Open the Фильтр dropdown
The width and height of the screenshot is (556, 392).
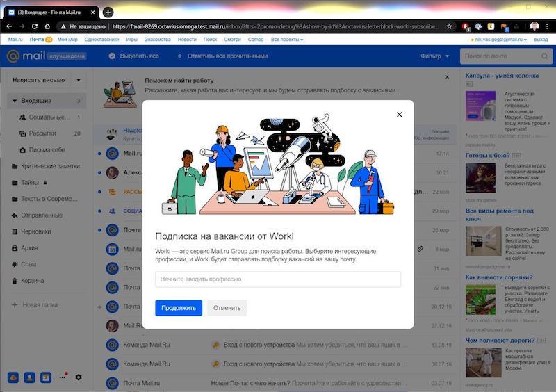coord(435,56)
